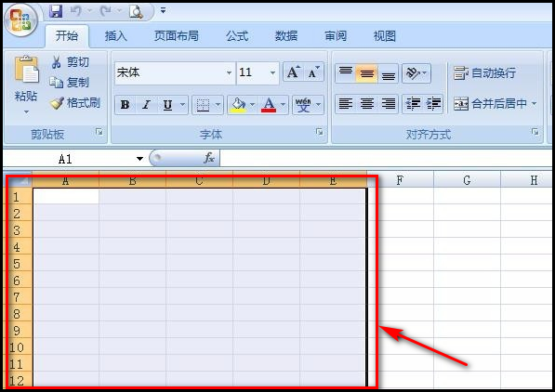Viewport: 555px width, 392px height.
Task: Click the Print Preview icon in quick access toolbar
Action: [136, 11]
